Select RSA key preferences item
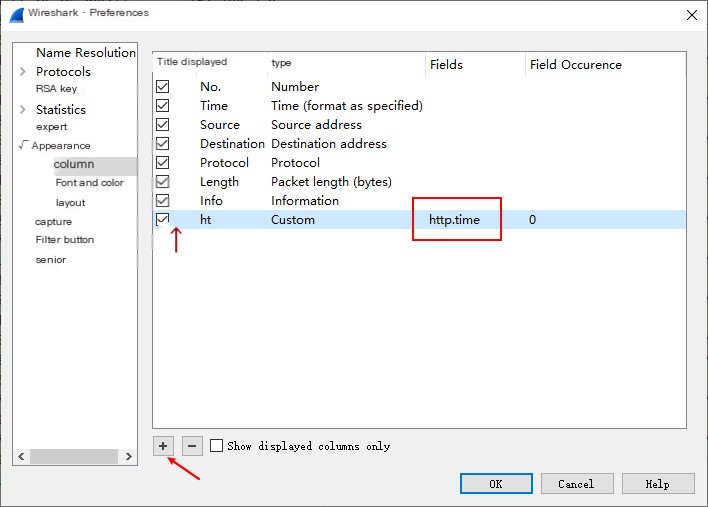 click(x=56, y=88)
